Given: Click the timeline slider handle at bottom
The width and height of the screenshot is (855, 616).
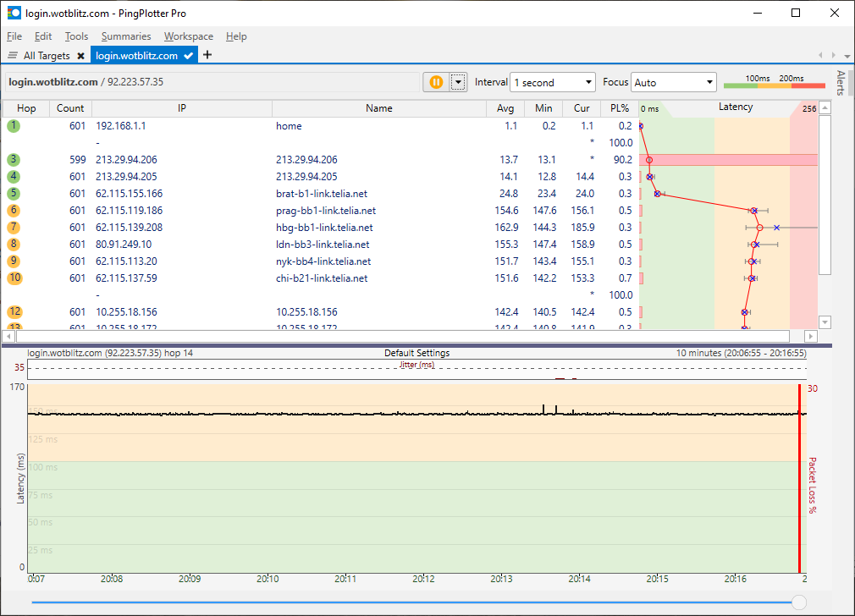Looking at the screenshot, I should tap(798, 602).
